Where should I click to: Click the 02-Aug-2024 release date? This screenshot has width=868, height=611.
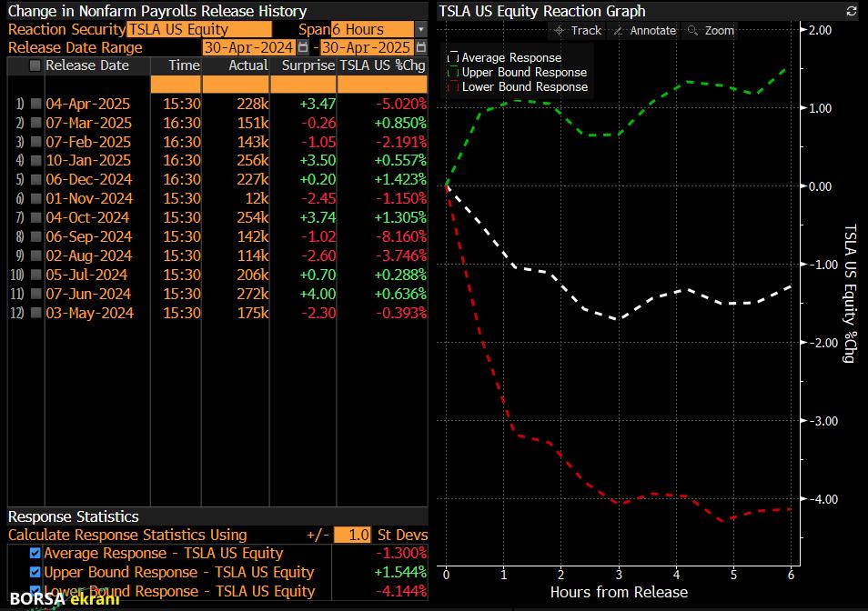click(x=89, y=256)
